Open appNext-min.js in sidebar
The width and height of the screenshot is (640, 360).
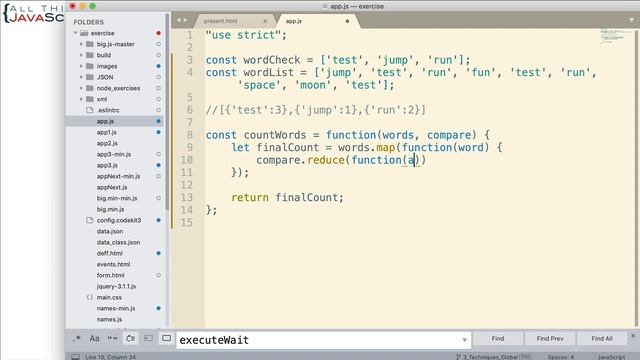[x=118, y=176]
